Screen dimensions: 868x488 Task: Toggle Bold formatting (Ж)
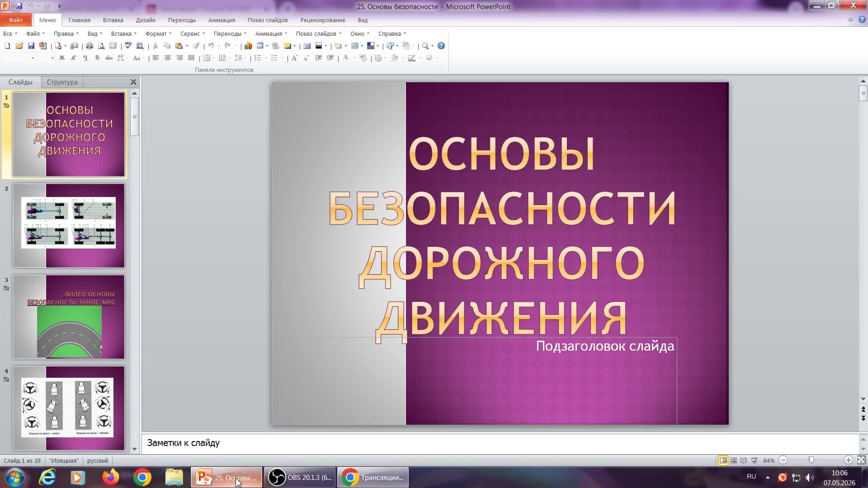62,58
